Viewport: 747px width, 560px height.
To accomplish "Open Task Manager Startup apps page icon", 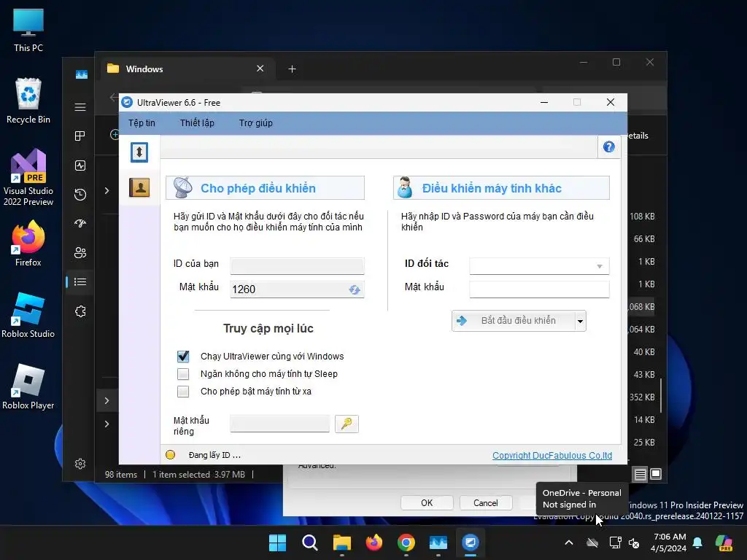I will (x=80, y=223).
